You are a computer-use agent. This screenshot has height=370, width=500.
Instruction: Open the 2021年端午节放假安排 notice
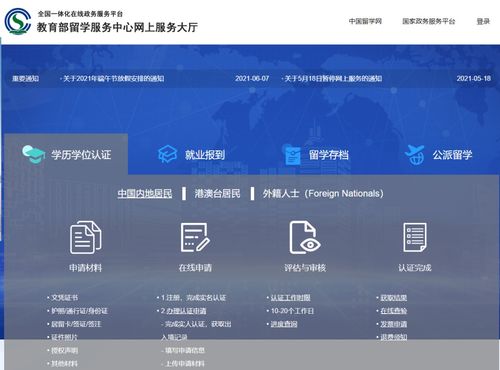tap(112, 79)
